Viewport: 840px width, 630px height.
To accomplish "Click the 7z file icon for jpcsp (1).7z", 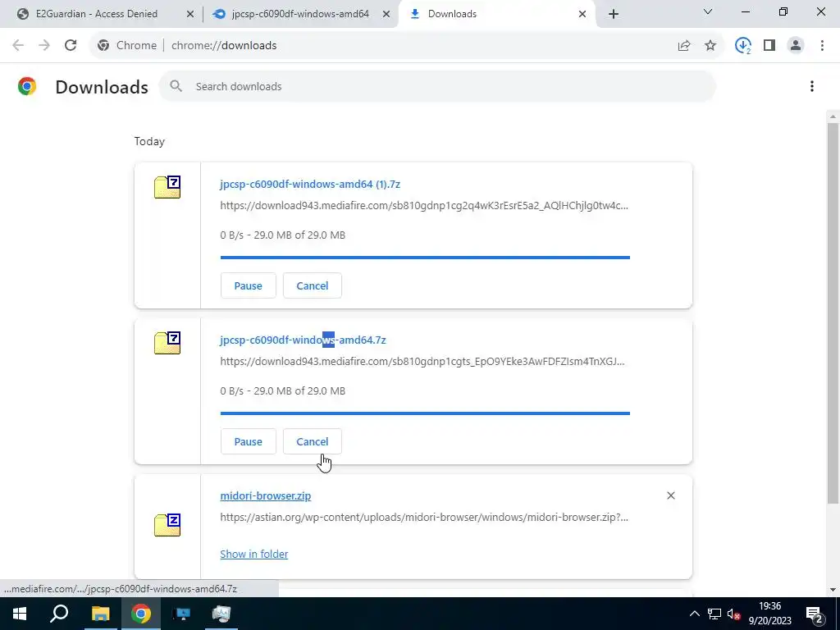I will coord(167,187).
